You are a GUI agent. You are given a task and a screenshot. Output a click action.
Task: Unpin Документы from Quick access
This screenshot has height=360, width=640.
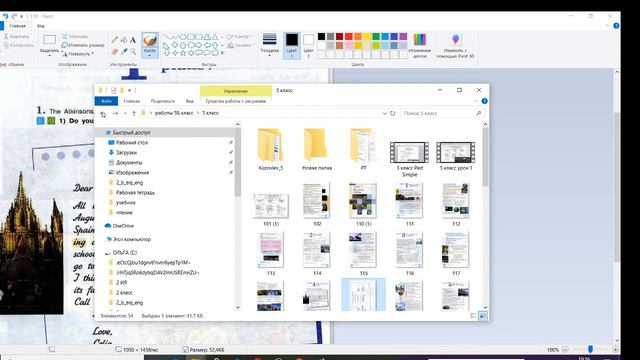(x=231, y=162)
